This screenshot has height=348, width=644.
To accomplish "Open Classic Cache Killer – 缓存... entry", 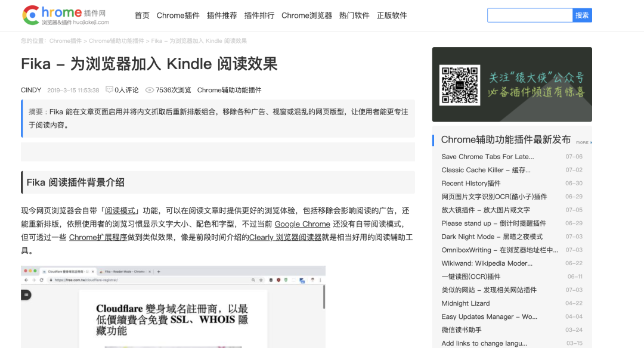I will pyautogui.click(x=486, y=170).
